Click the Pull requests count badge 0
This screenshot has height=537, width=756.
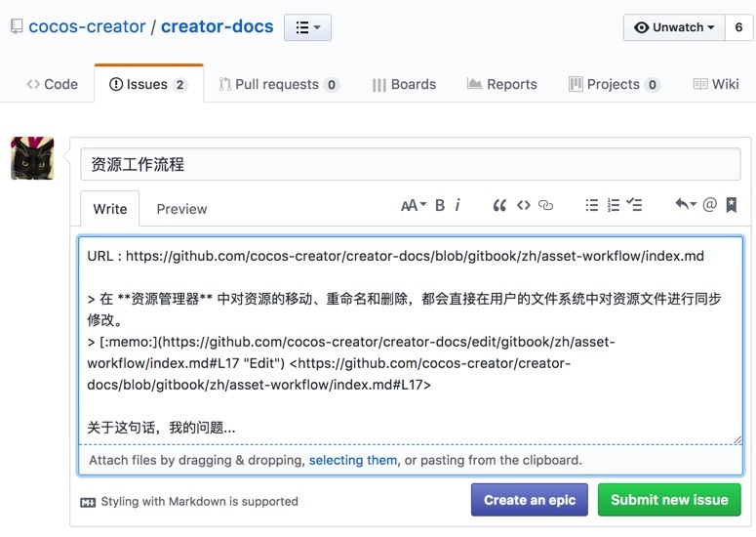pos(332,85)
